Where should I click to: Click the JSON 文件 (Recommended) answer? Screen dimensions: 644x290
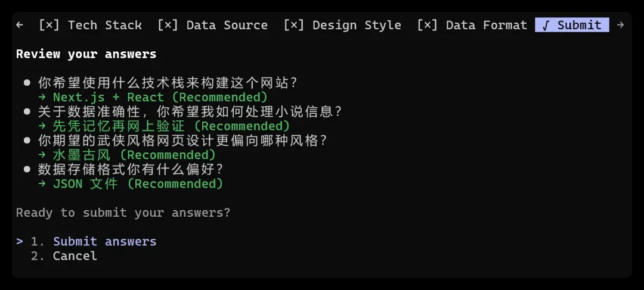pos(131,184)
